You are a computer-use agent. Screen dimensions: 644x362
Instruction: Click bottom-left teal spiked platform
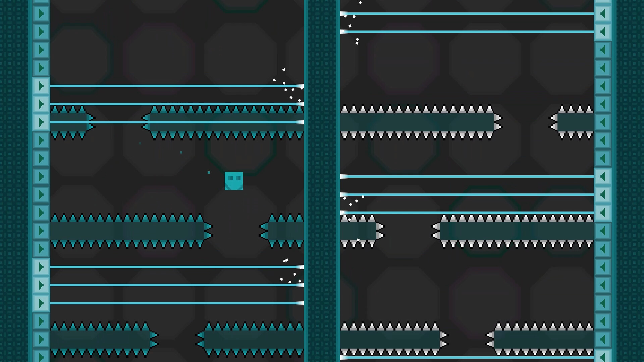point(100,339)
